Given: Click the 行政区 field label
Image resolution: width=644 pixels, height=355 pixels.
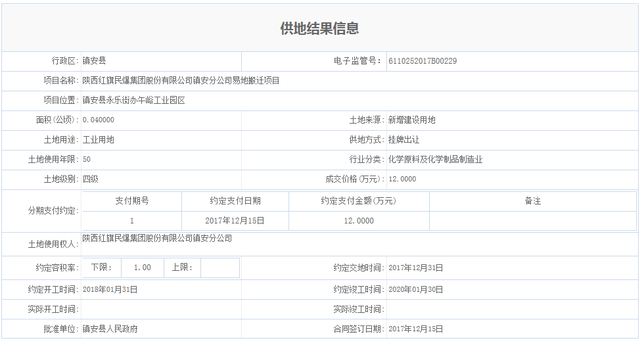Looking at the screenshot, I should pos(65,60).
